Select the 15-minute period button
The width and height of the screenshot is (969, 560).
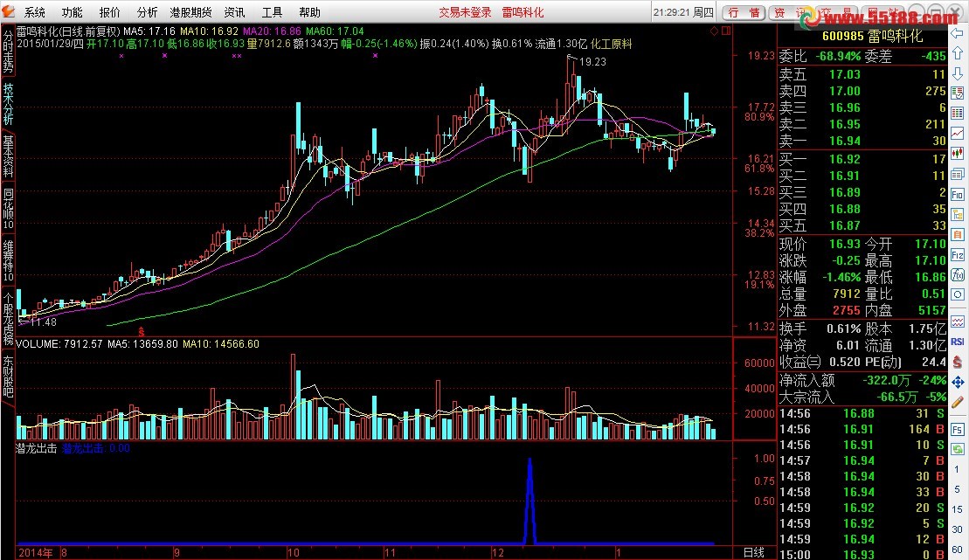[958, 508]
